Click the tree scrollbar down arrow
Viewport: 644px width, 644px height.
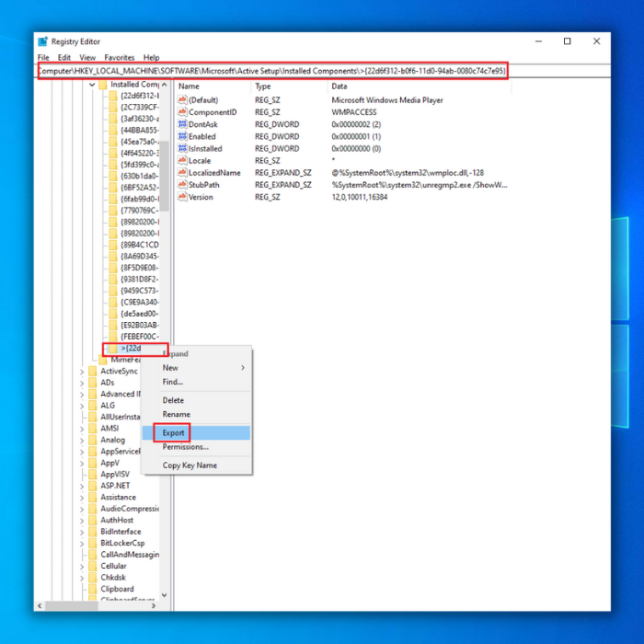(165, 595)
